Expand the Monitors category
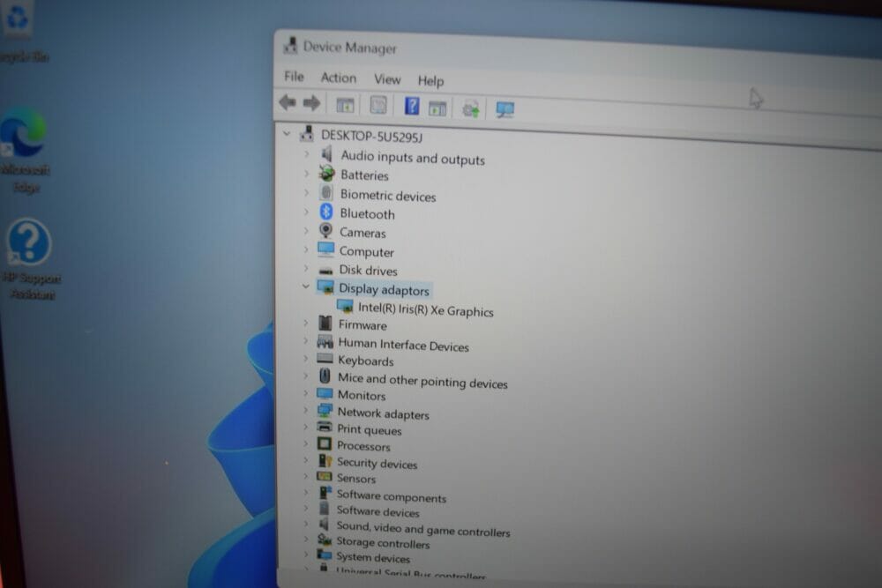 click(305, 392)
